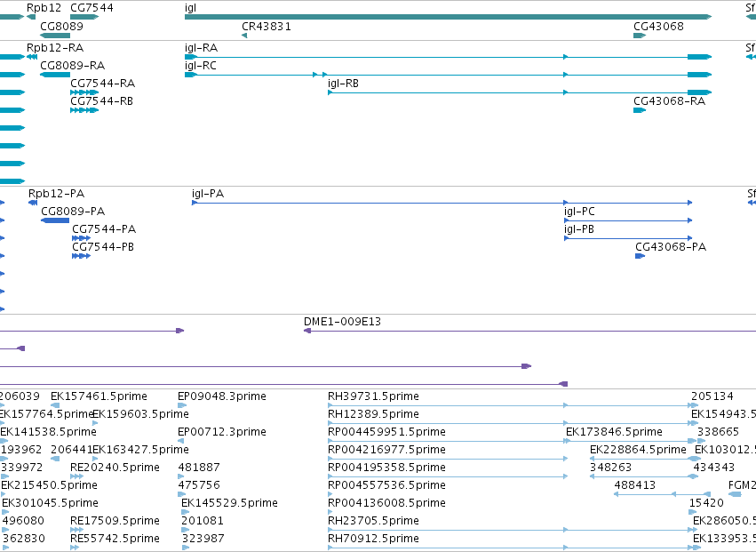Viewport: 756px width, 552px height.
Task: Click the 496080 feature label
Action: (23, 521)
